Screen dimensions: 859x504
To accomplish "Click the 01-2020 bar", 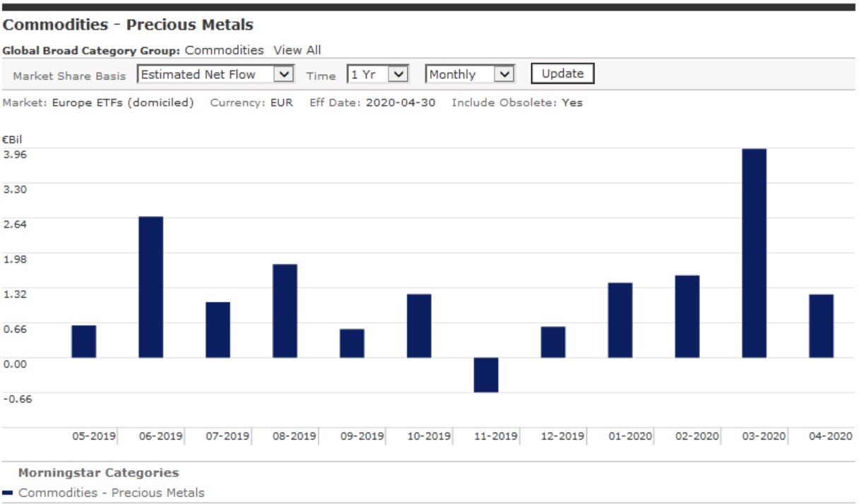I will click(x=620, y=320).
